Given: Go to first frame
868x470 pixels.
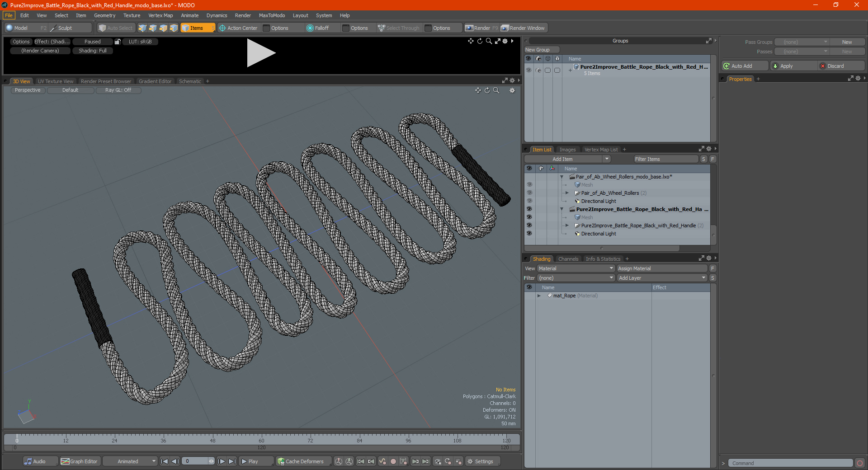Looking at the screenshot, I should coord(165,461).
